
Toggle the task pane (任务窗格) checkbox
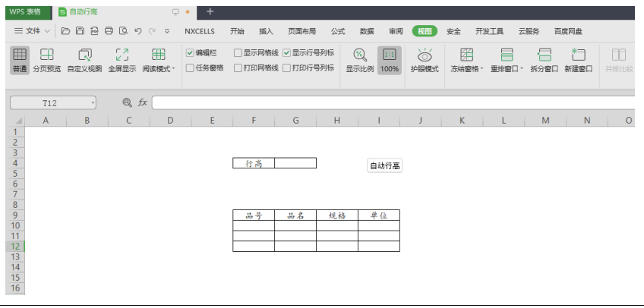(x=190, y=68)
